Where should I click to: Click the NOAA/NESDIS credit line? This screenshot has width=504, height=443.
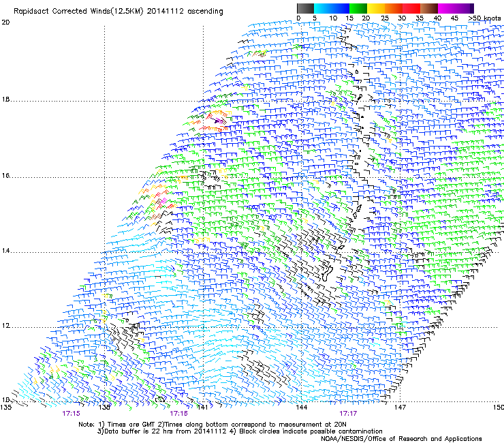coord(401,439)
